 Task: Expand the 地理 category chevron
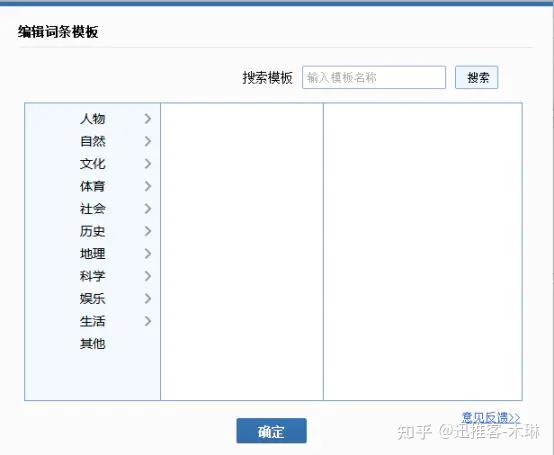[148, 254]
